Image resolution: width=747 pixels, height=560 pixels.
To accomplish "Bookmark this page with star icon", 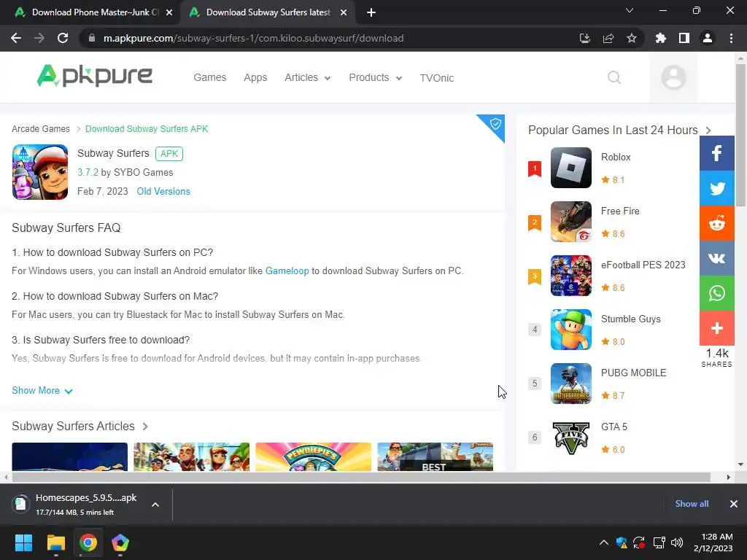I will click(x=632, y=38).
